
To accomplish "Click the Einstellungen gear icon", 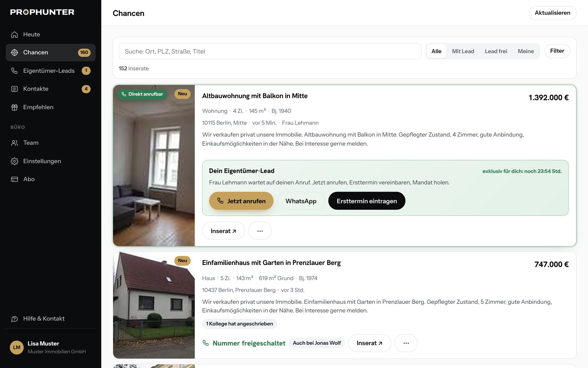I will point(14,161).
